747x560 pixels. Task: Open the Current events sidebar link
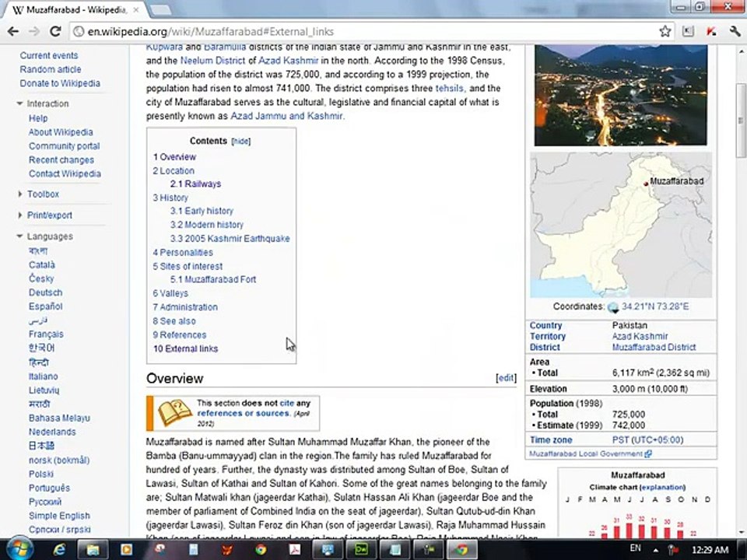tap(48, 55)
